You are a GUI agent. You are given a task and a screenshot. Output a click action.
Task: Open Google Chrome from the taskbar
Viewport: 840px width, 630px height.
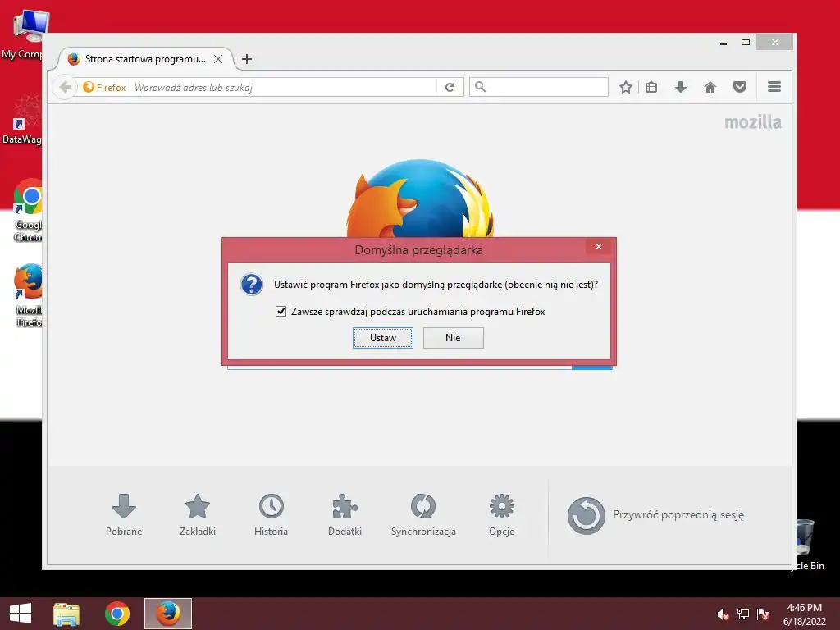tap(116, 614)
